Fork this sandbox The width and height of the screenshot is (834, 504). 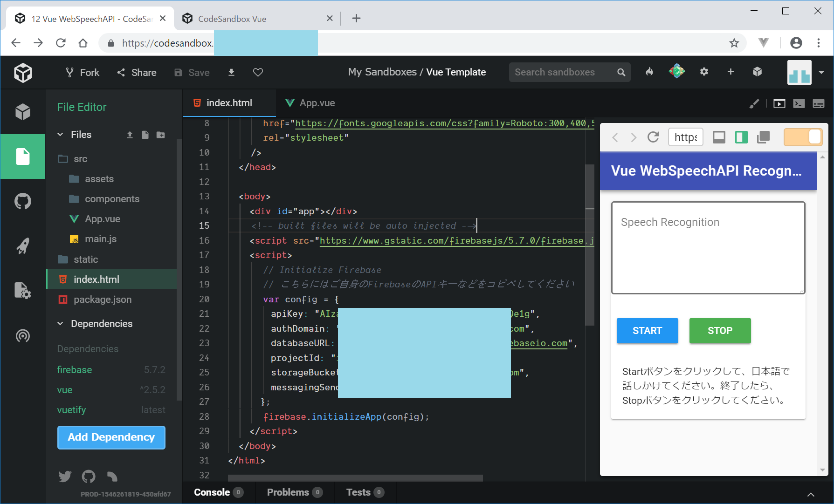[83, 73]
